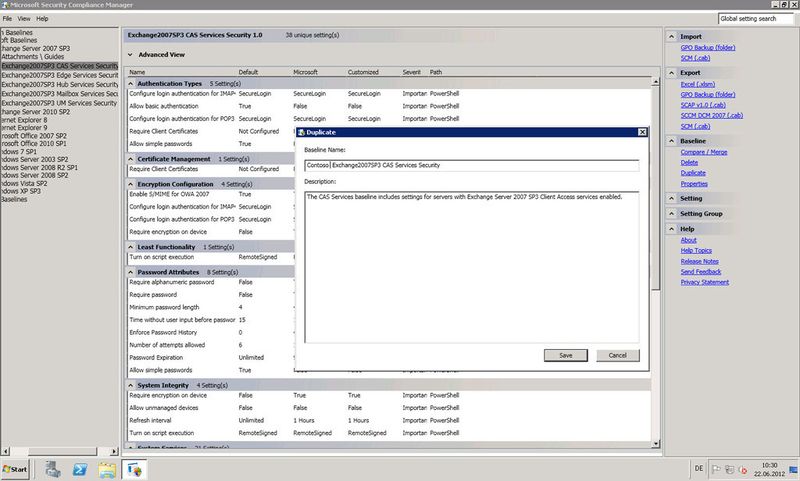800x481 pixels.
Task: Click the Microsoft column header
Action: click(306, 72)
